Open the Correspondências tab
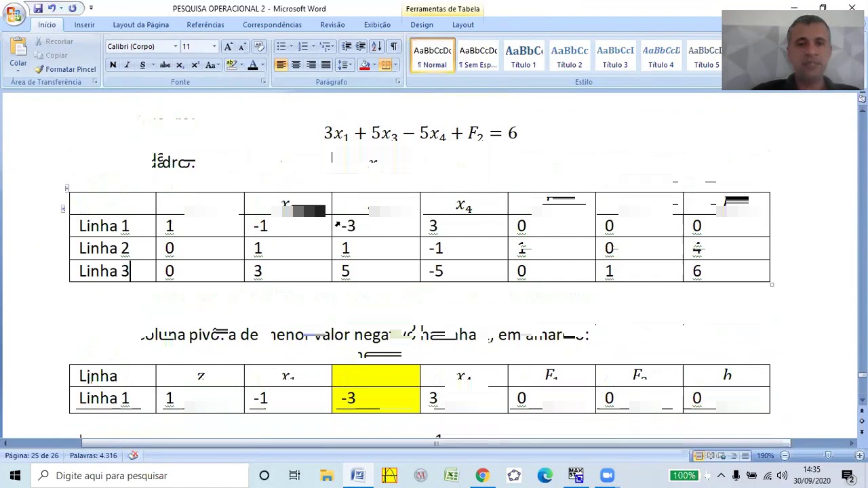 [x=272, y=25]
